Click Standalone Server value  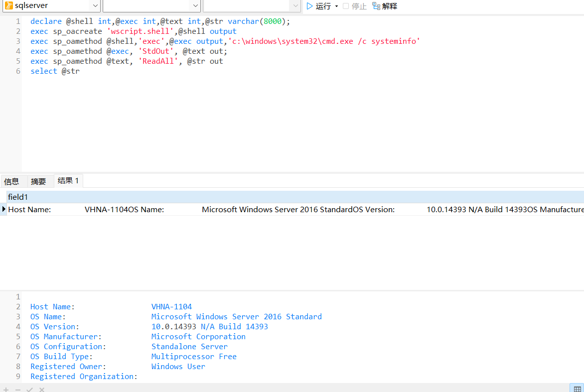coord(189,347)
